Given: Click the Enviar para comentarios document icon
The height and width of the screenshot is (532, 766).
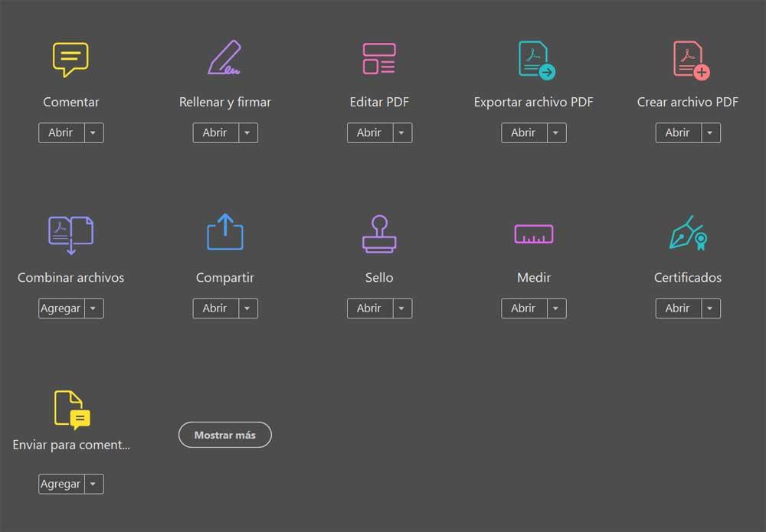Looking at the screenshot, I should coord(72,410).
